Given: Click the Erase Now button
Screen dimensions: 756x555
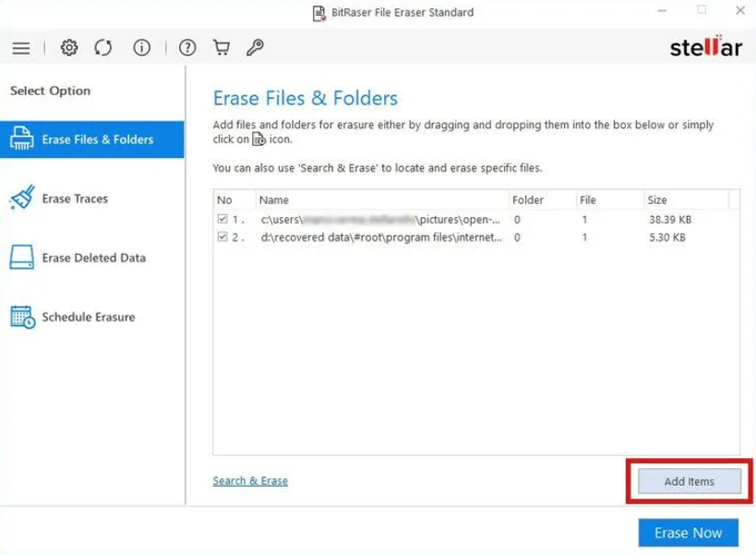Looking at the screenshot, I should (x=688, y=533).
